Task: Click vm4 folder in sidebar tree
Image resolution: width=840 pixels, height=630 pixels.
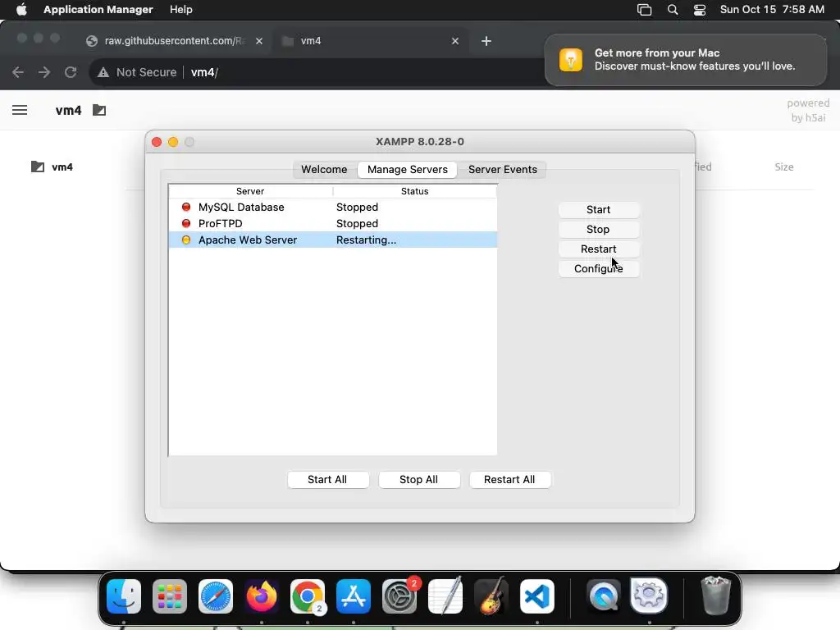Action: [52, 167]
